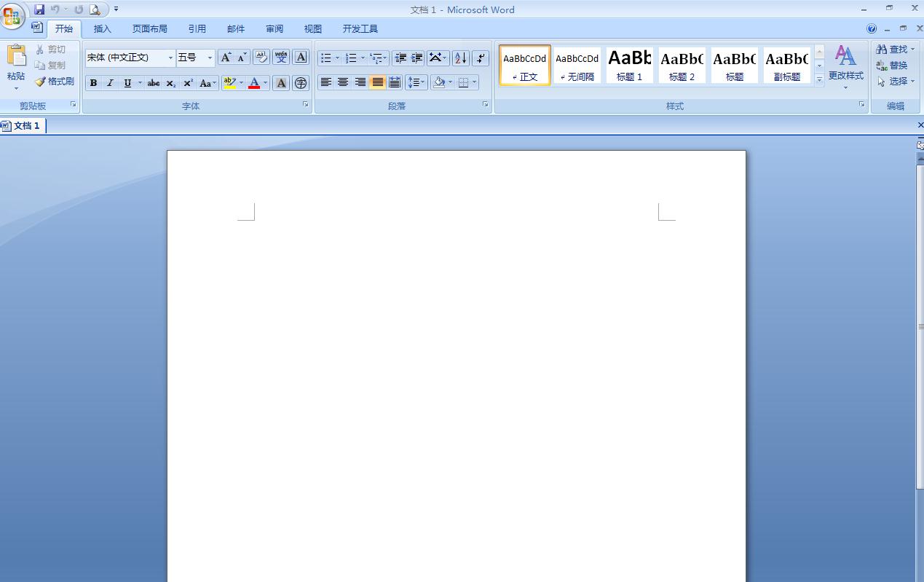Image resolution: width=924 pixels, height=582 pixels.
Task: Apply the Normal (正文) style
Action: (x=525, y=66)
